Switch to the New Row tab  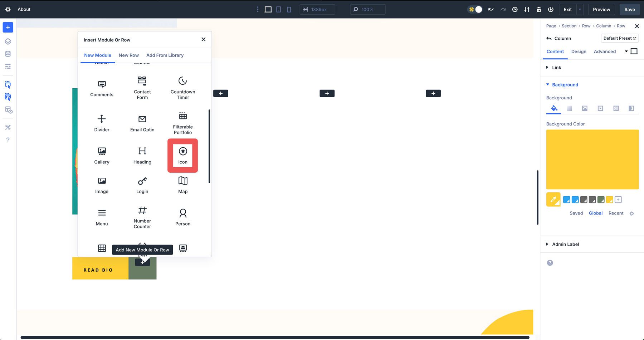click(128, 55)
